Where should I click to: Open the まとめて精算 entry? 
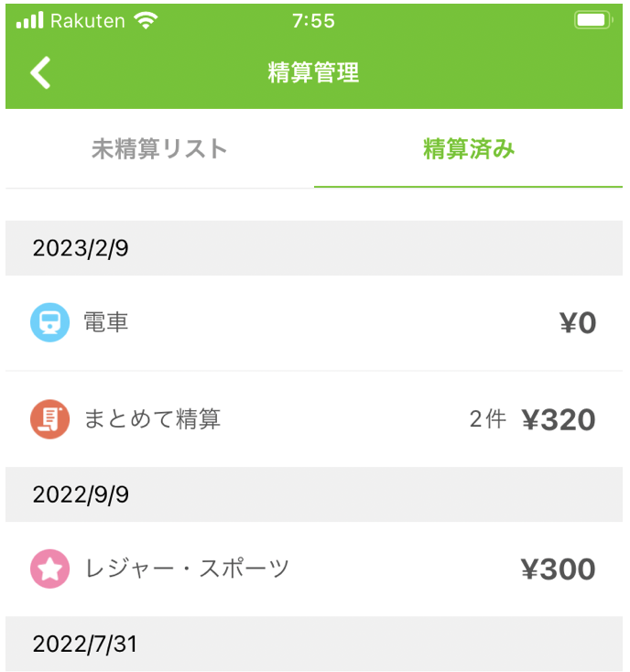tap(314, 419)
